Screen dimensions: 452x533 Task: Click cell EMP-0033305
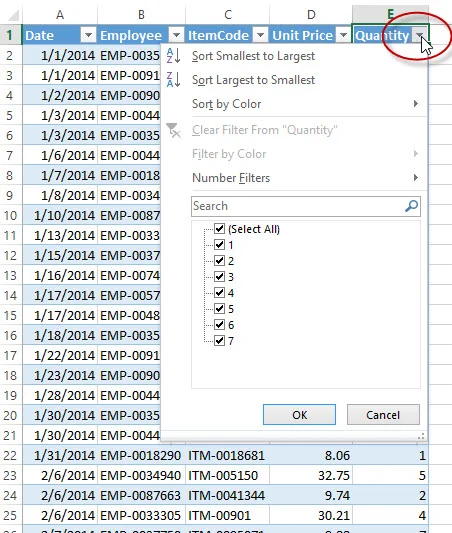point(141,515)
